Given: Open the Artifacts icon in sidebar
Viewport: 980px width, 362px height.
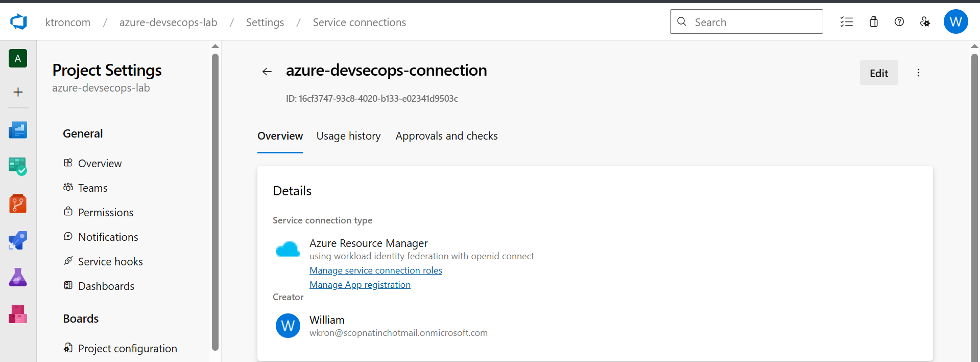Looking at the screenshot, I should coord(18,314).
